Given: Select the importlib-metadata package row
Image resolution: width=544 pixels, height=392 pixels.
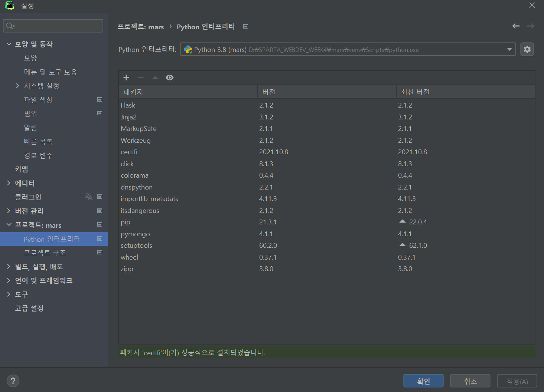Looking at the screenshot, I should click(x=327, y=199).
